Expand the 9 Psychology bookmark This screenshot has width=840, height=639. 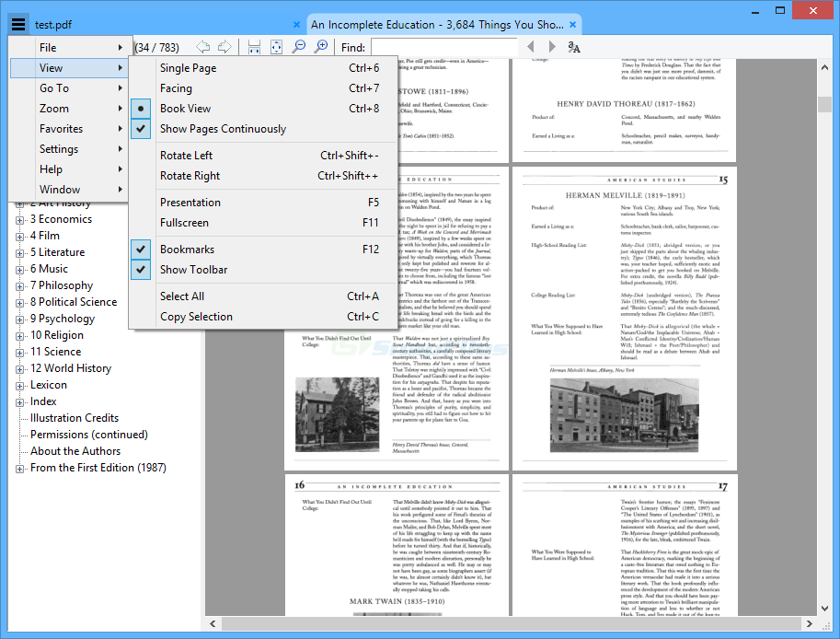pyautogui.click(x=19, y=319)
